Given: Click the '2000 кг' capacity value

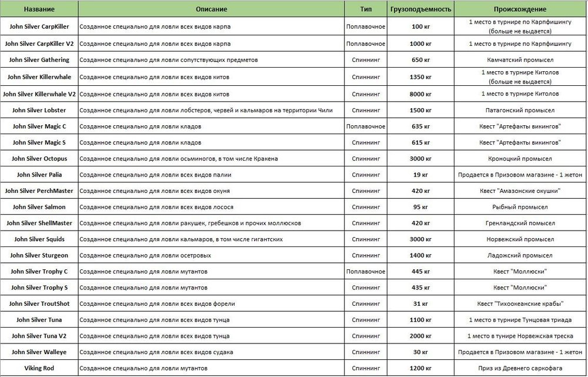Looking at the screenshot, I should coord(420,336).
